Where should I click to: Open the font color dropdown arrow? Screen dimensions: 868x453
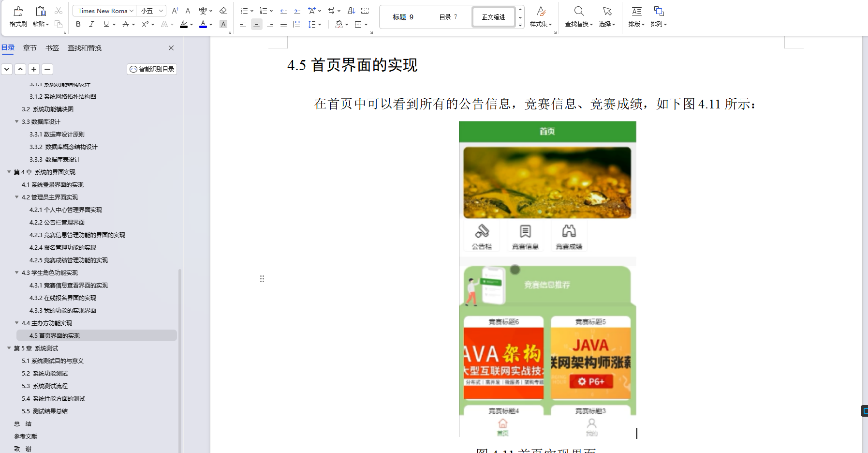(x=210, y=24)
